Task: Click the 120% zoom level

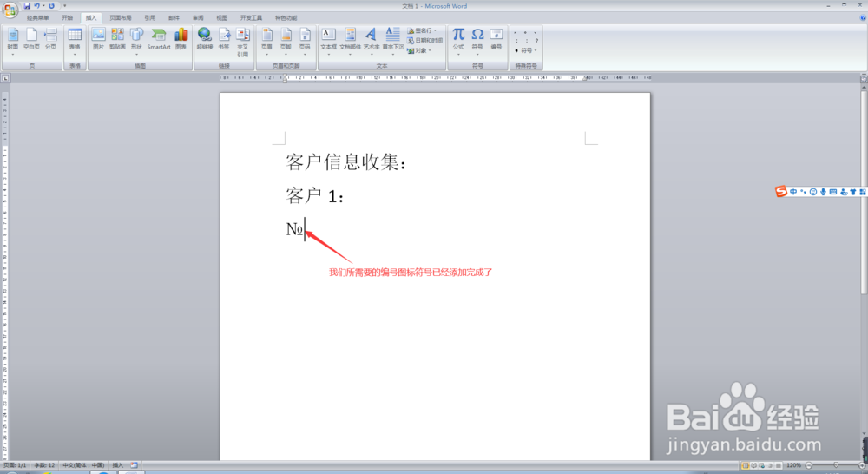Action: (793, 465)
